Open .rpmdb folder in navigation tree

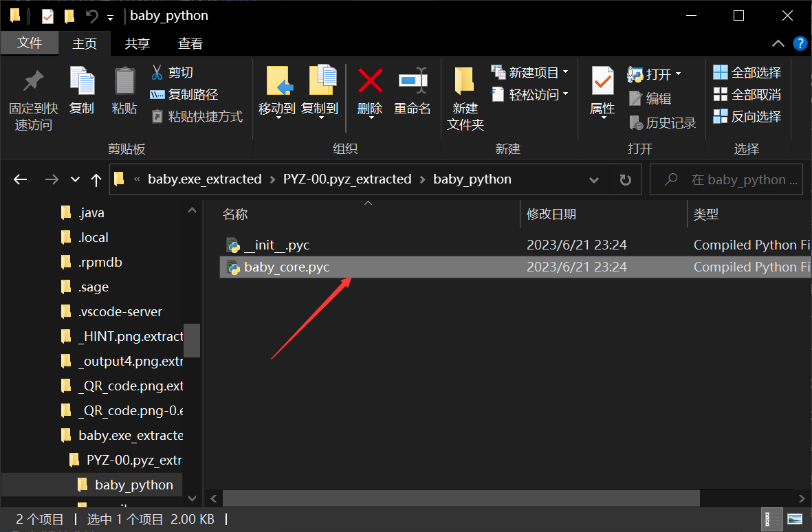click(x=100, y=263)
